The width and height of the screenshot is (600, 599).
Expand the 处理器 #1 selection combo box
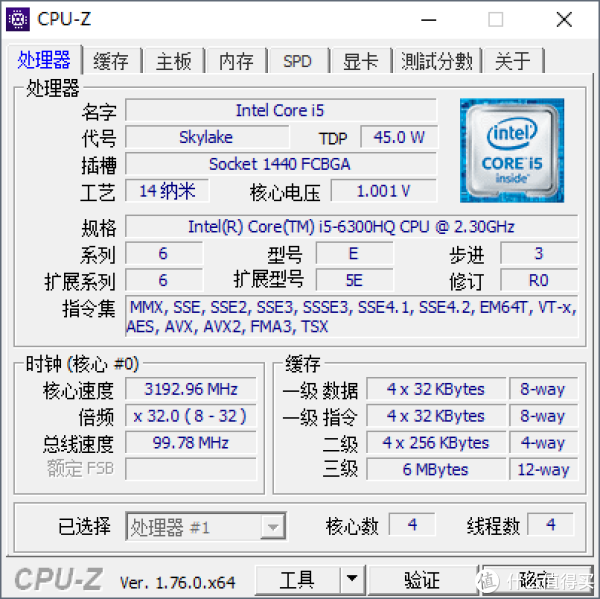pos(206,527)
